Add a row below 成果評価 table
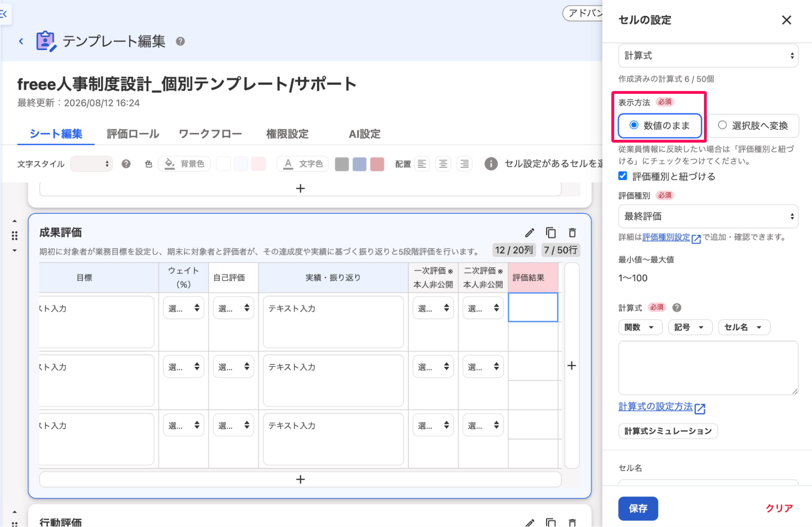This screenshot has height=527, width=812. (300, 479)
